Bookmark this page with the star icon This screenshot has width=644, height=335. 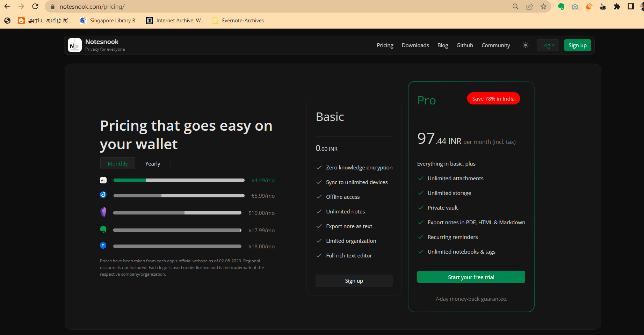[x=543, y=7]
